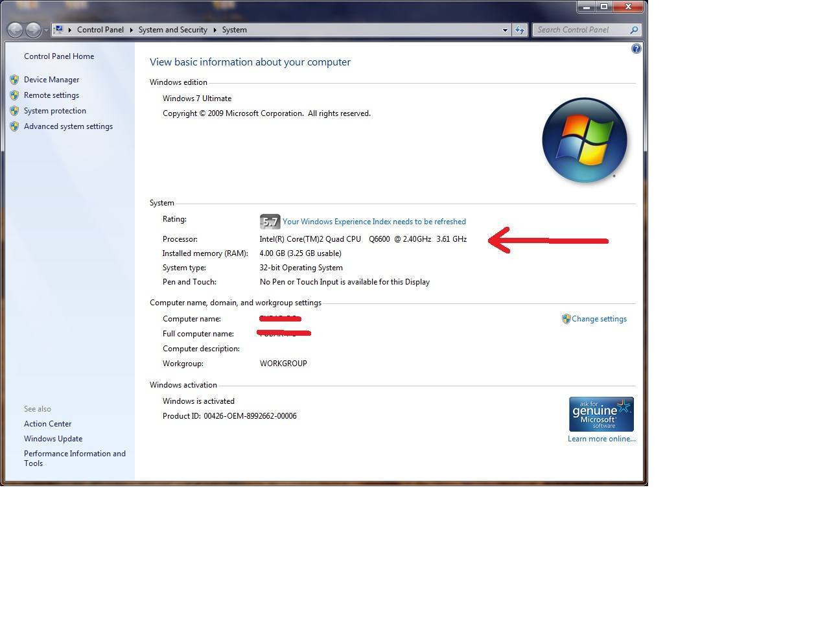840x630 pixels.
Task: Select the System breadcrumb
Action: pyautogui.click(x=234, y=30)
